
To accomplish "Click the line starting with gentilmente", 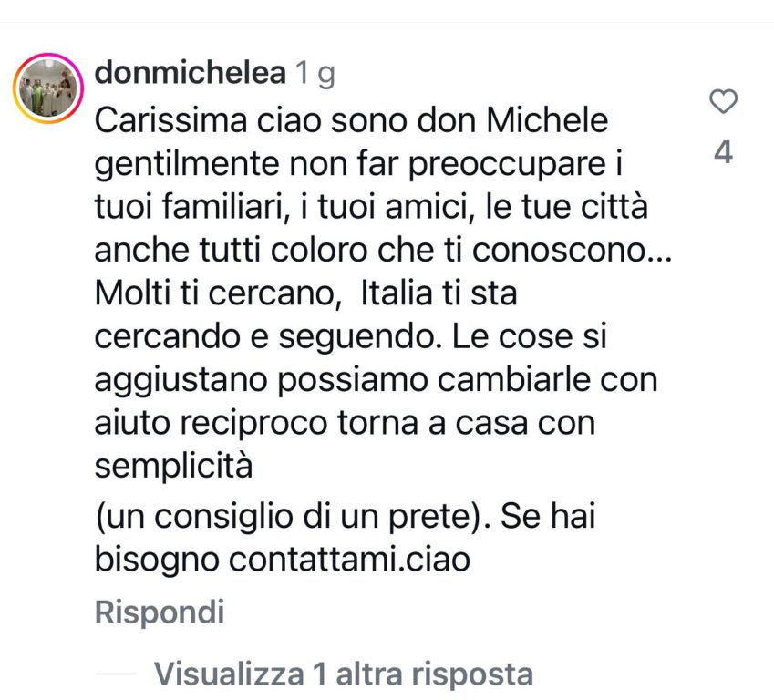I will pos(358,164).
